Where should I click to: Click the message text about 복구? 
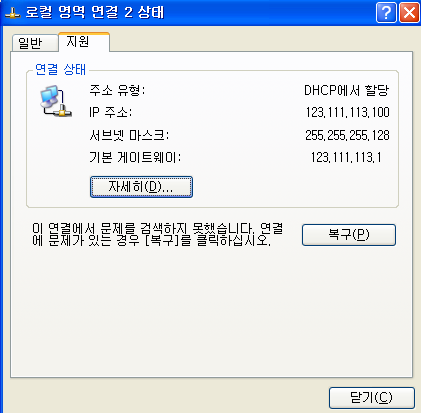click(157, 234)
